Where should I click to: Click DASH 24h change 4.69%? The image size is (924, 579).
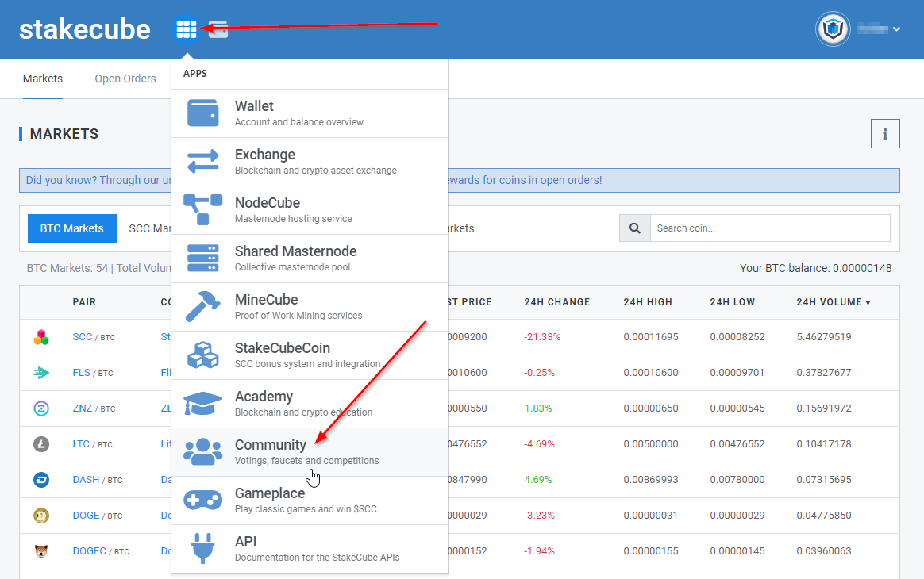click(538, 479)
